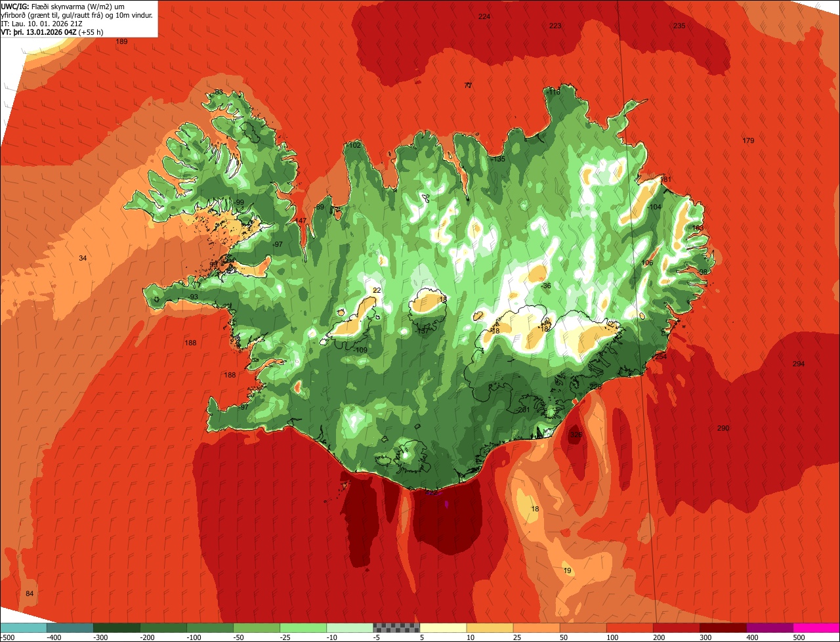Viewport: 840px width, 642px height.
Task: Click the -137 value in central Iceland
Action: pyautogui.click(x=423, y=331)
